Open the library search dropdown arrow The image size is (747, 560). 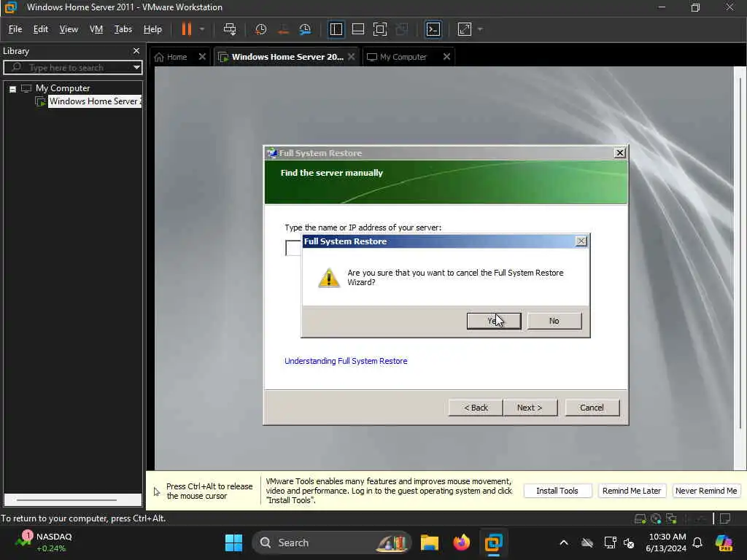[x=136, y=67]
